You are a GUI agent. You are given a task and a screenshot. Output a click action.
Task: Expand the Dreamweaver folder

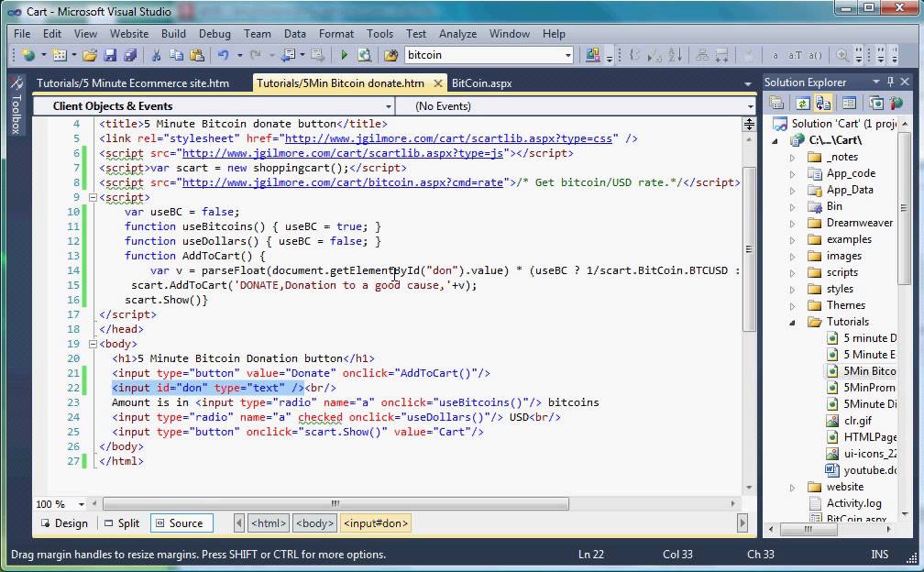pyautogui.click(x=793, y=224)
